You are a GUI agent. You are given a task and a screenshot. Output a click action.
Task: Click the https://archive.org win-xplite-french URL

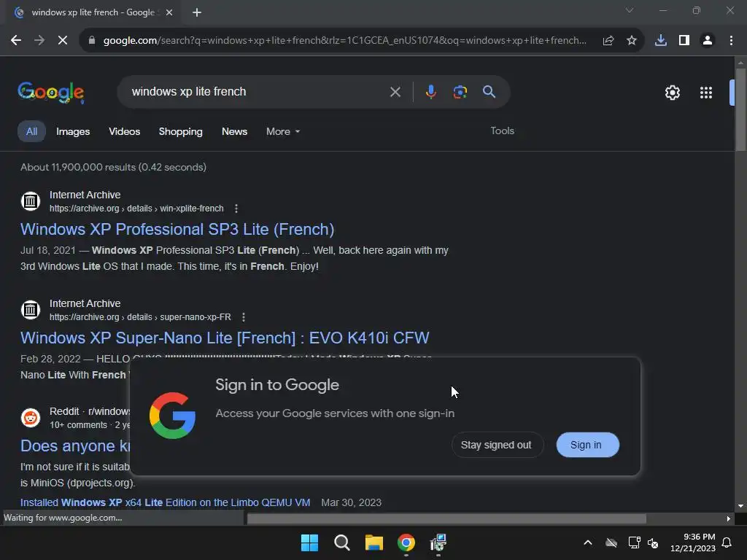point(136,209)
